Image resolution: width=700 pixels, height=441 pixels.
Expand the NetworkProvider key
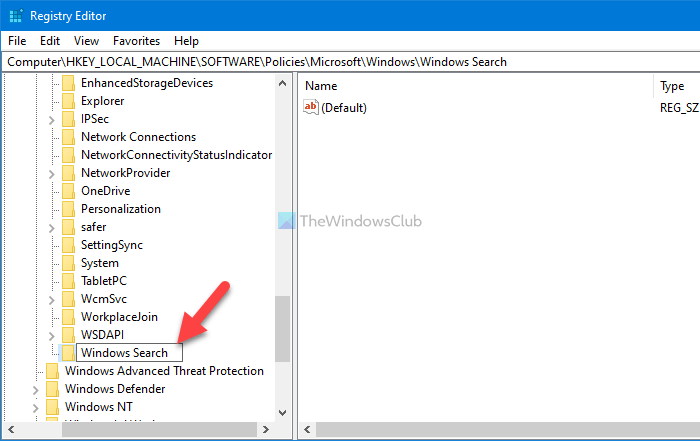51,174
